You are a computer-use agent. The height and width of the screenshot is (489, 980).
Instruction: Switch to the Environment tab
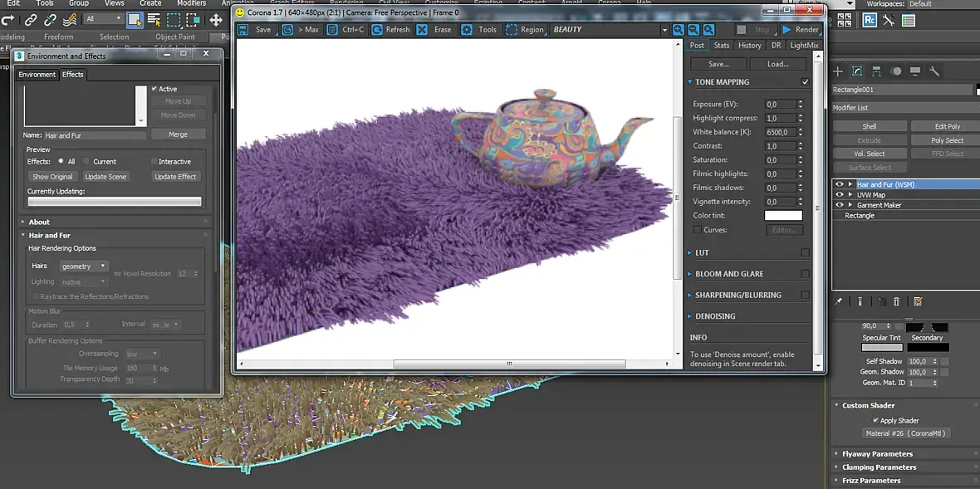pyautogui.click(x=37, y=75)
